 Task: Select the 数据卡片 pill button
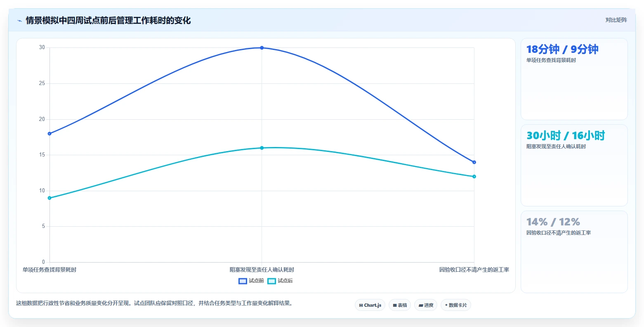[456, 305]
